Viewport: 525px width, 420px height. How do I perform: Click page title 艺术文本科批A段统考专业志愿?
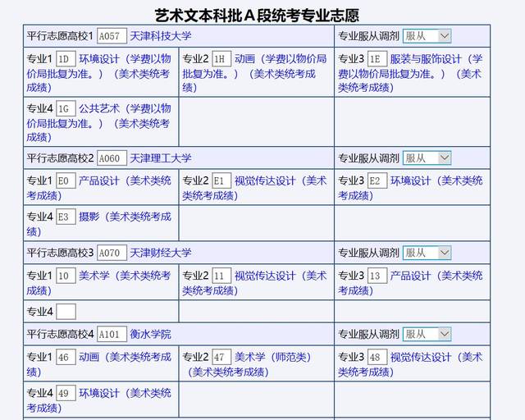257,16
